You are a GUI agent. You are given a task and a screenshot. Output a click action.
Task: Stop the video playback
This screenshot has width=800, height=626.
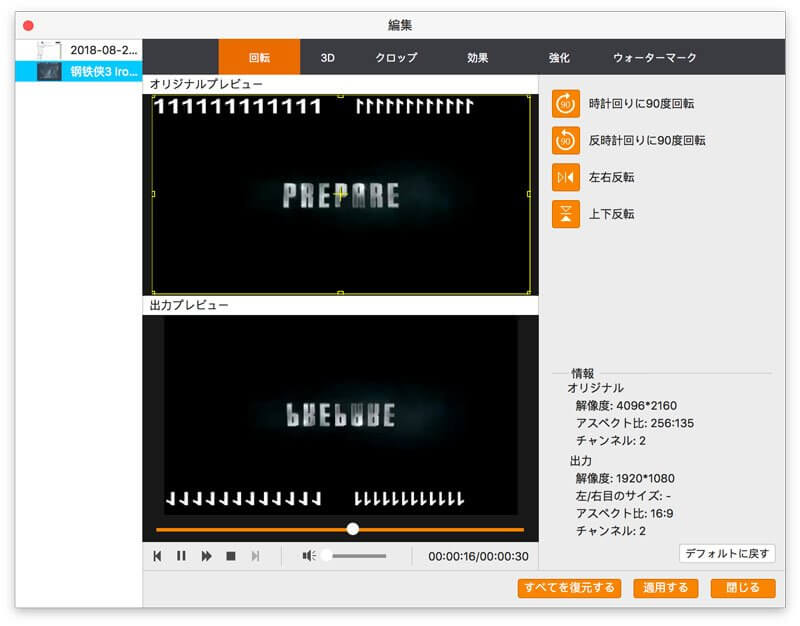[x=231, y=556]
